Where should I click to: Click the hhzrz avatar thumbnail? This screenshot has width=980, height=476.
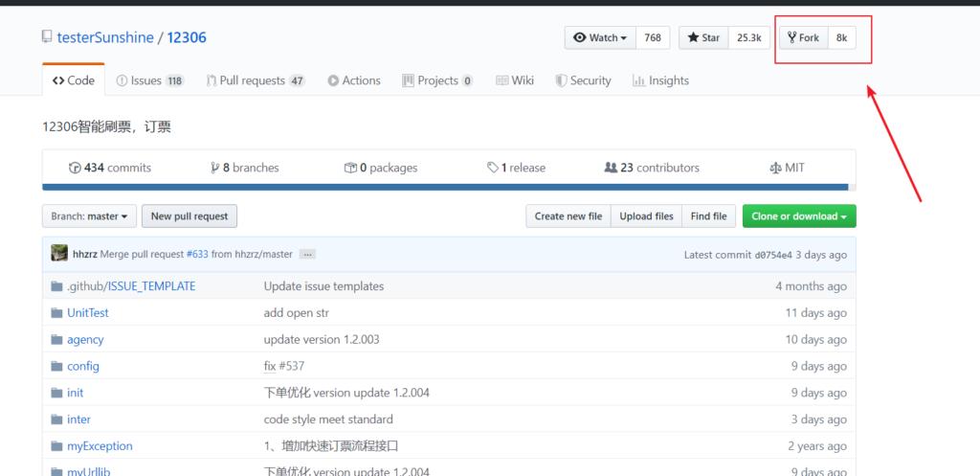coord(59,254)
